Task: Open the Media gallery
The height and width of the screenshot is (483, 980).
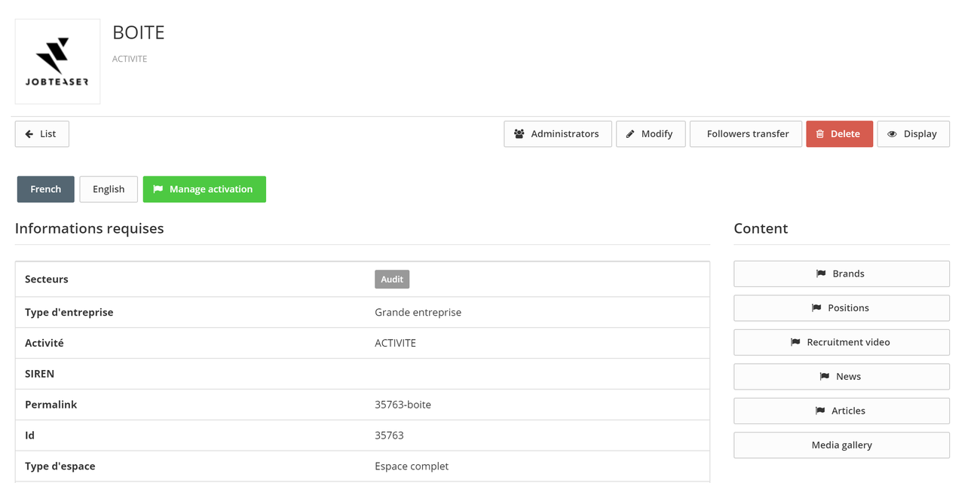Action: pyautogui.click(x=841, y=445)
